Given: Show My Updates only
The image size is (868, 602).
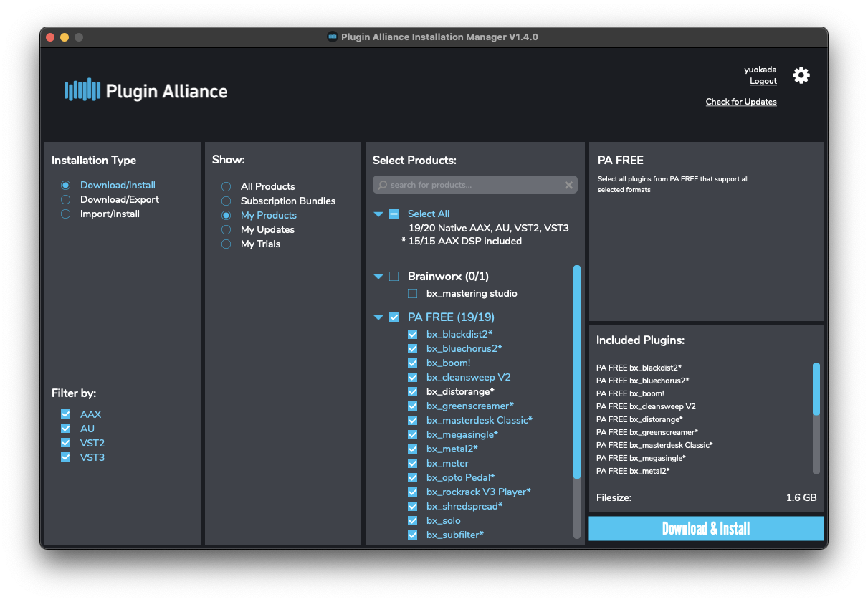Looking at the screenshot, I should (x=226, y=229).
